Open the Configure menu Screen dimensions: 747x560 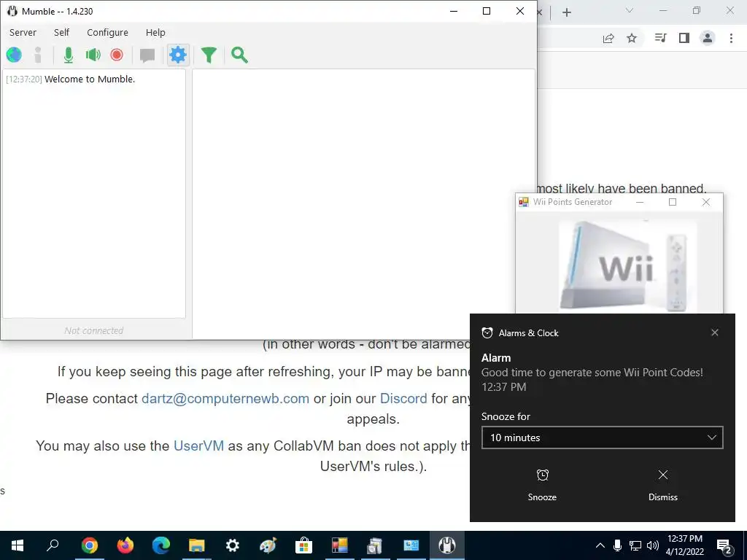pyautogui.click(x=108, y=32)
